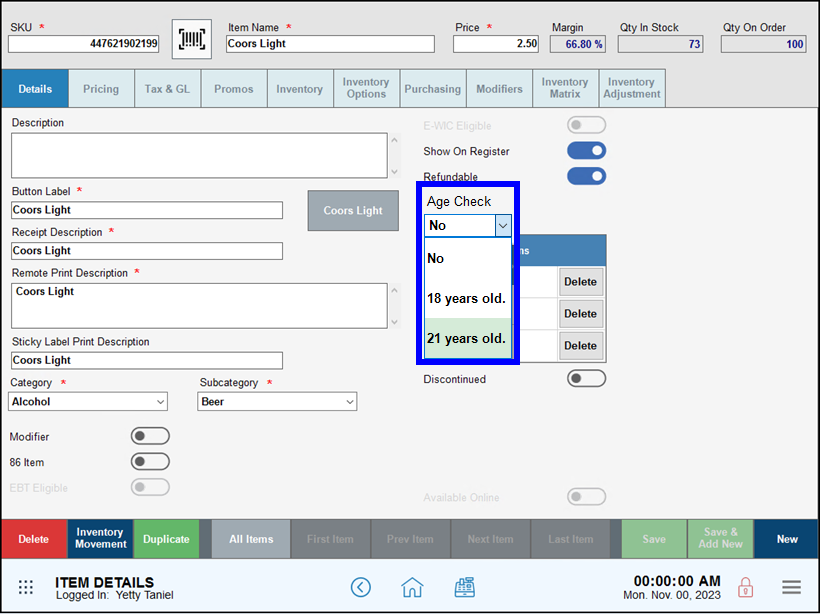Open the Category dropdown showing Alcohol
This screenshot has height=614, width=820.
[88, 402]
